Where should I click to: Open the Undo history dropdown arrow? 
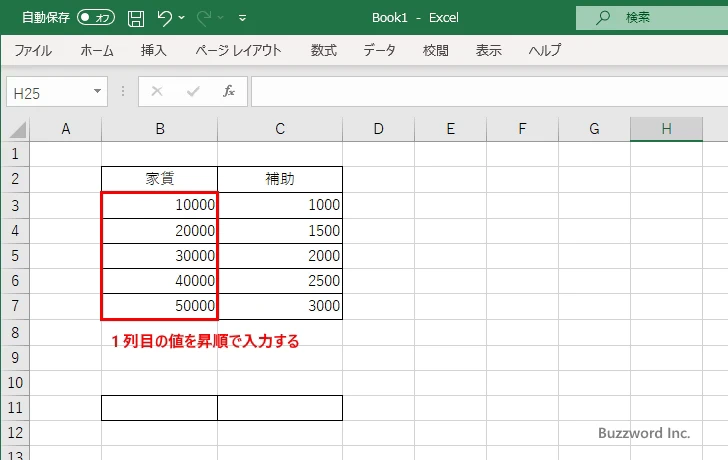pyautogui.click(x=182, y=18)
